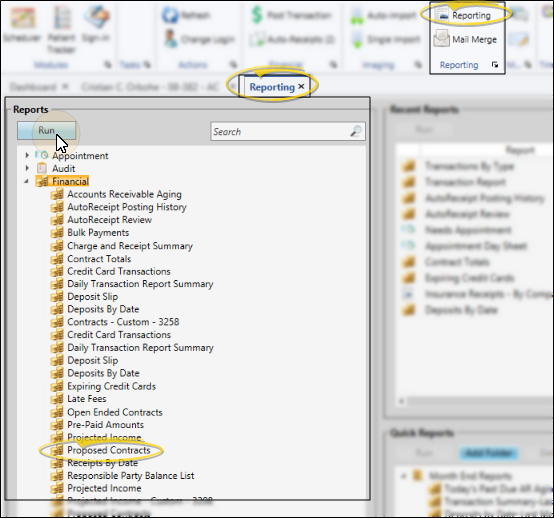Click the icon beside Bulk Payments

click(57, 232)
